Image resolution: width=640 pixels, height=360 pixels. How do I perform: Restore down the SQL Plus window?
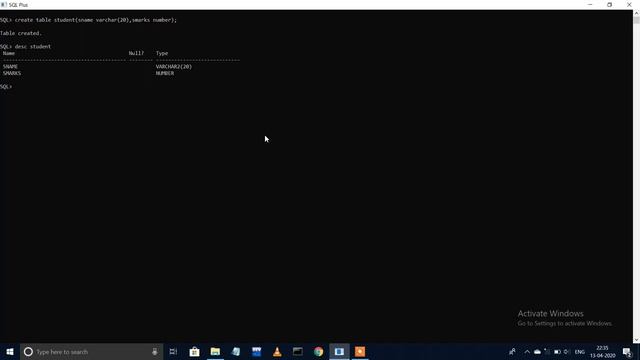609,4
